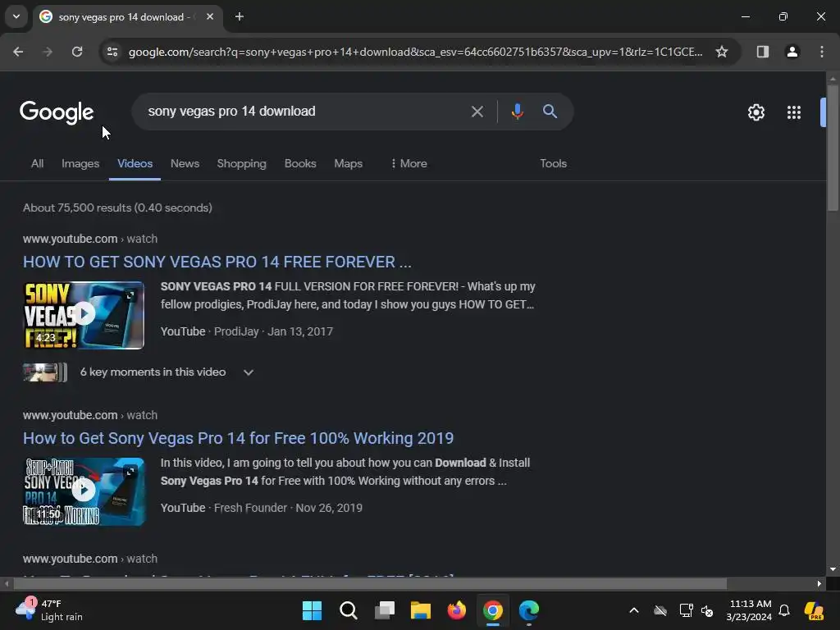
Task: Go to the Google homepage logo
Action: [57, 112]
